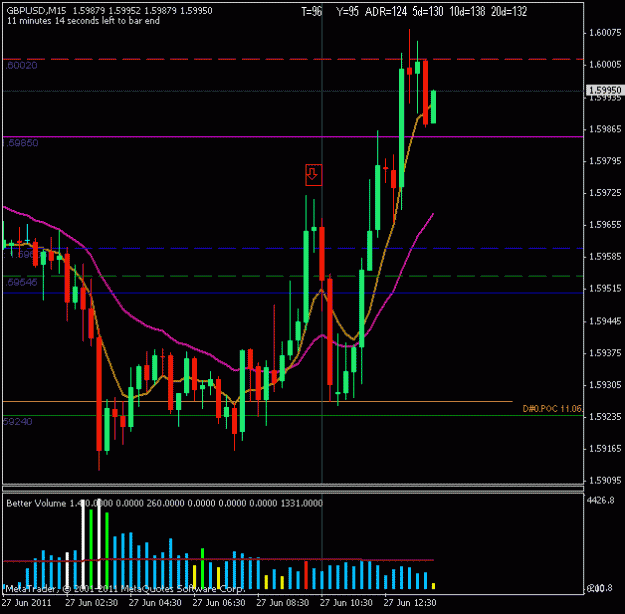Click the 1.59165 price axis label

point(605,449)
